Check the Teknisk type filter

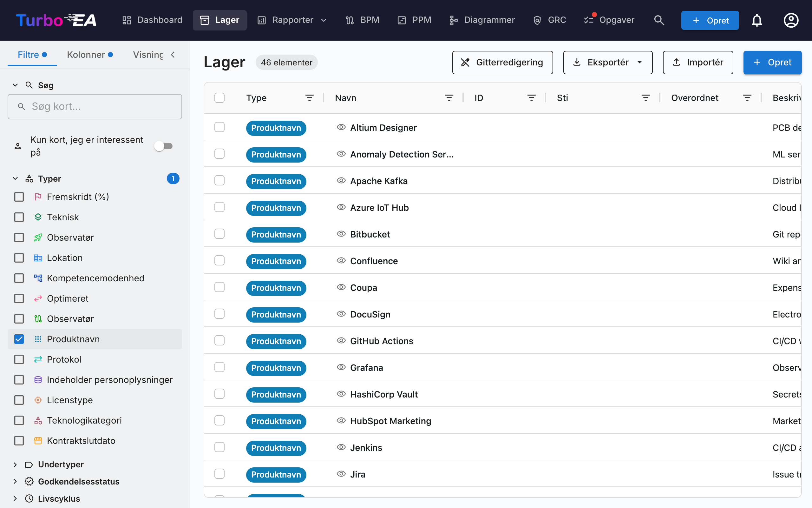tap(19, 217)
